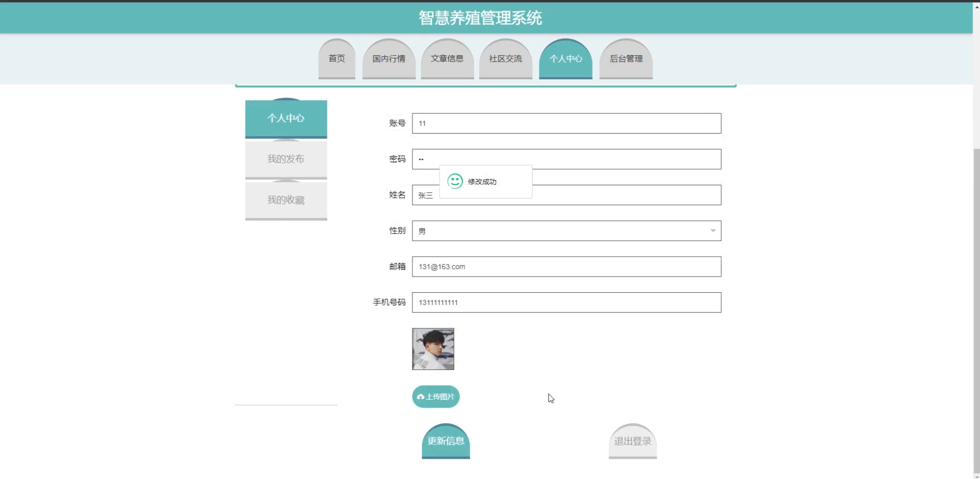Click the cloud upload icon
Viewport: 980px width, 479px height.
point(420,397)
